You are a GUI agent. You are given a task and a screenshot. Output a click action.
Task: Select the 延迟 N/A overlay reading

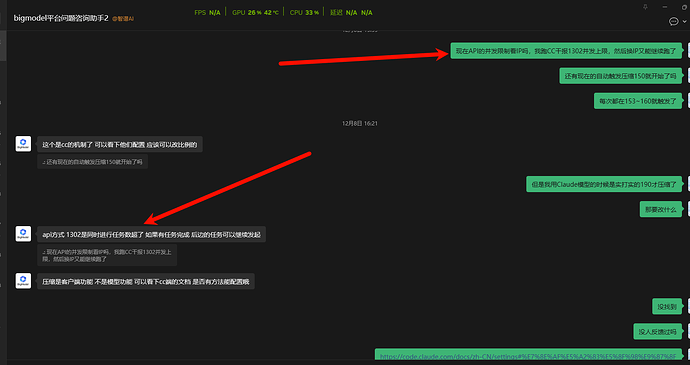click(x=351, y=13)
